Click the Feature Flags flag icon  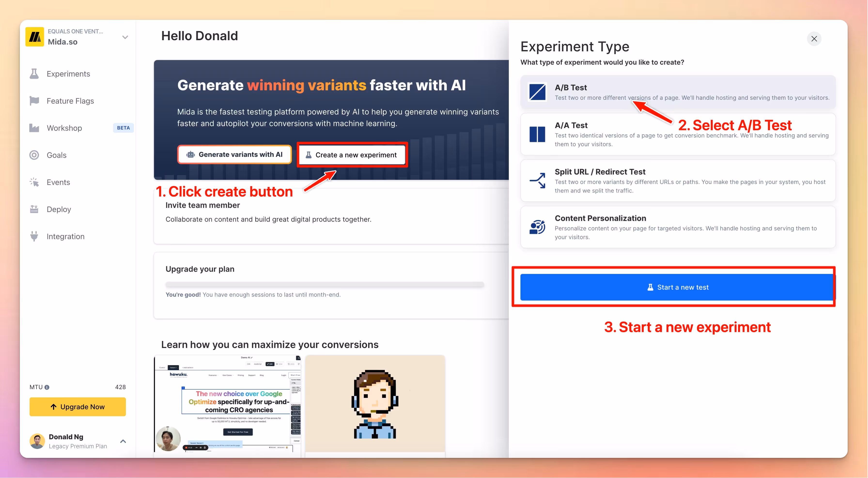[34, 101]
